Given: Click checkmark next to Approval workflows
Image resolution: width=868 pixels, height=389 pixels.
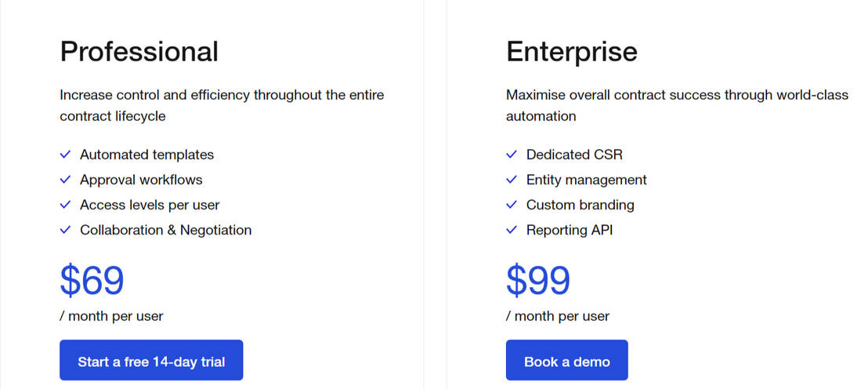Looking at the screenshot, I should coord(65,180).
